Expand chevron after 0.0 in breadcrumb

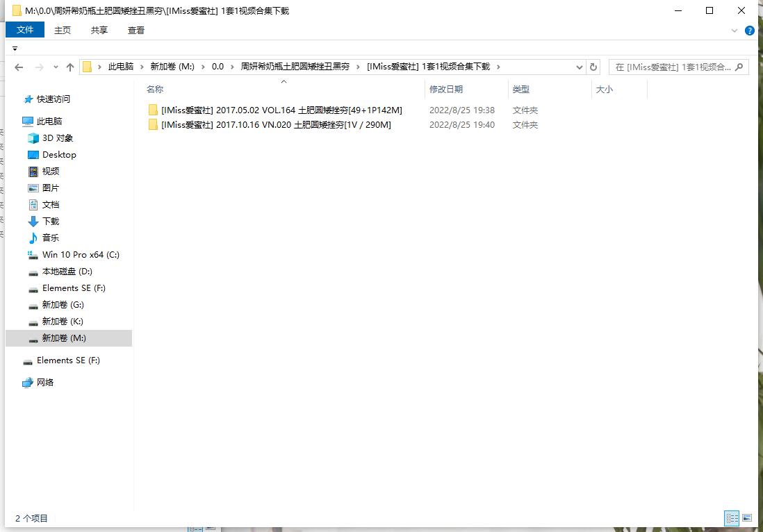click(232, 67)
